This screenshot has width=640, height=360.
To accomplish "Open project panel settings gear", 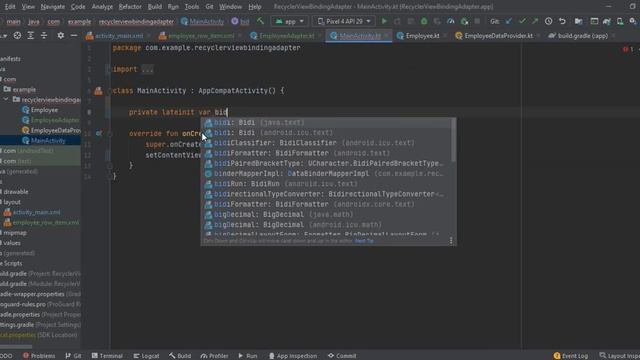I will 60,36.
